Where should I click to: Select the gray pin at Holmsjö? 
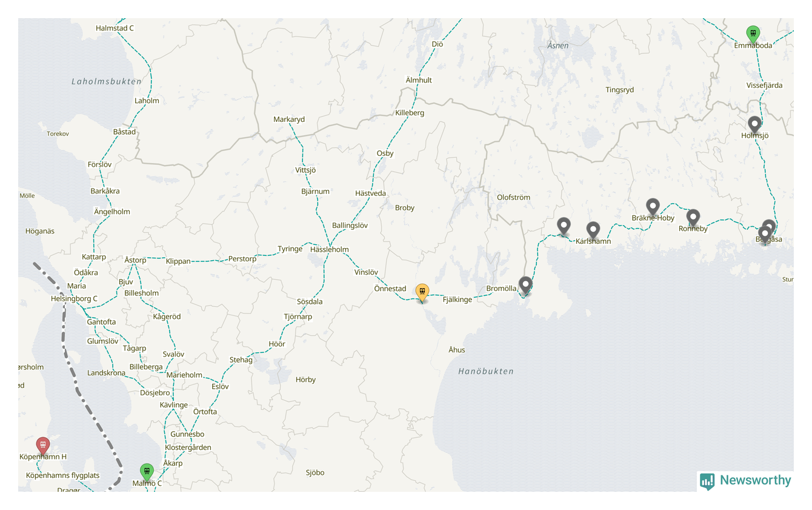pyautogui.click(x=754, y=126)
